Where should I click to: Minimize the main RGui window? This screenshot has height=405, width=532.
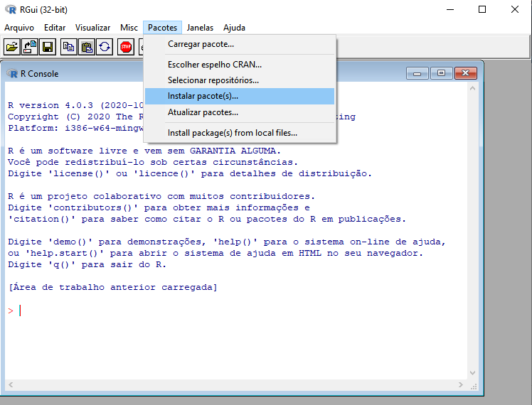tap(450, 9)
